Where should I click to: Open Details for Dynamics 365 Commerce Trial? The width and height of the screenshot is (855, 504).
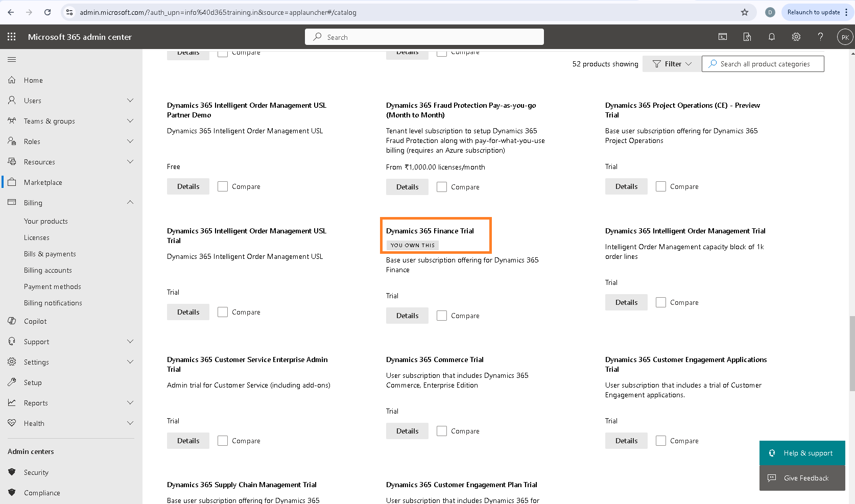pyautogui.click(x=407, y=431)
